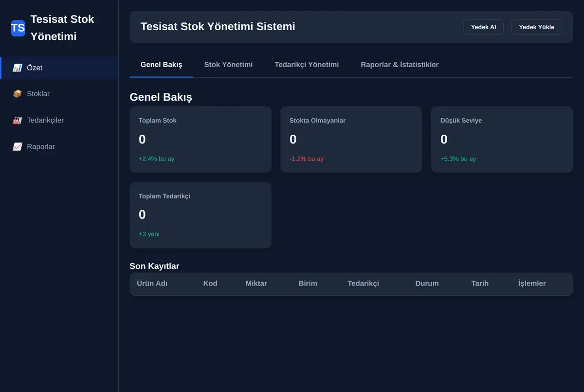Switch to the Genel Bakış tab
This screenshot has height=392, width=584.
(162, 65)
